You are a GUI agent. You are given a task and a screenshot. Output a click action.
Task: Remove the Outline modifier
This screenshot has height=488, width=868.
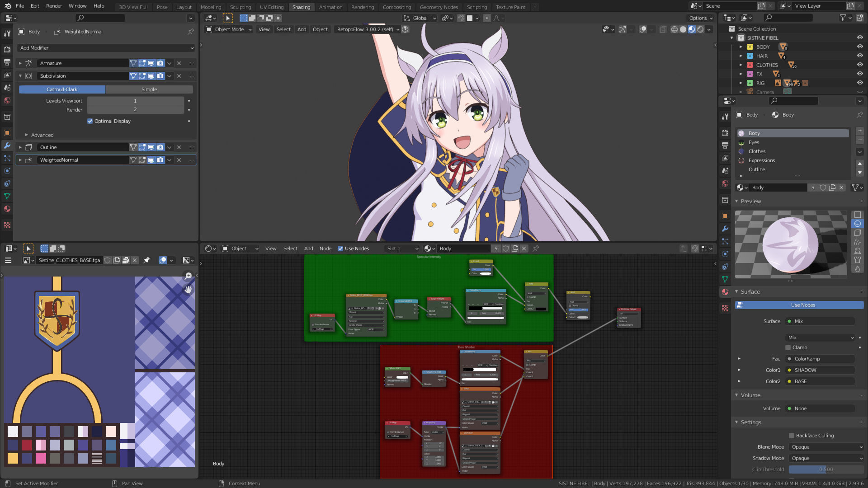[x=179, y=147]
